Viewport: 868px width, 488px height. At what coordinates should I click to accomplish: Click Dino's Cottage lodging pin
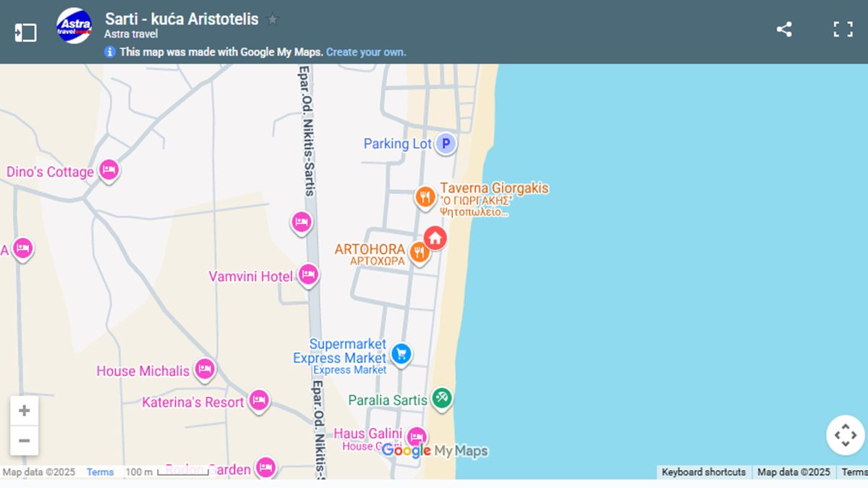(x=109, y=170)
